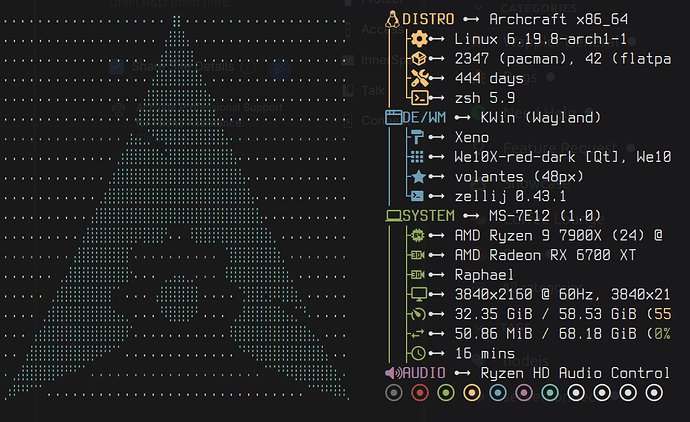Click the blue color circle
The height and width of the screenshot is (422, 690).
click(x=498, y=393)
